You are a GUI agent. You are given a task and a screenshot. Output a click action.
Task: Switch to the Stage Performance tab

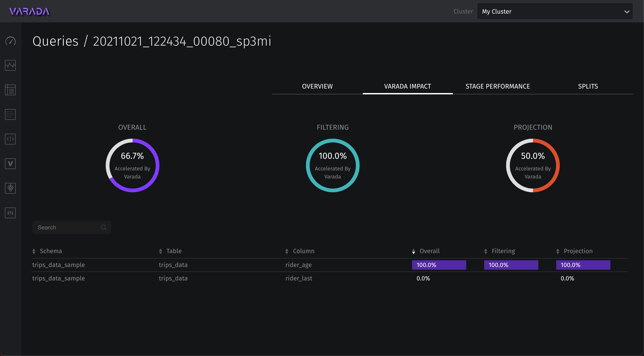coord(498,86)
